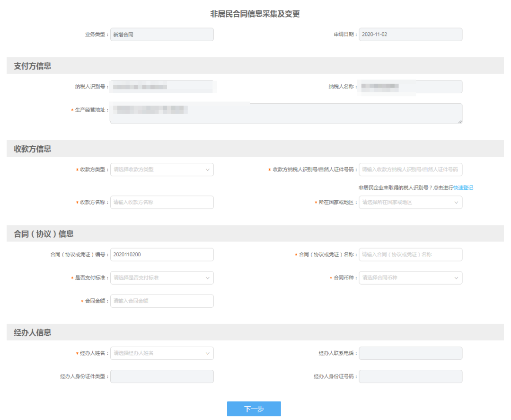Click the 经办人联系电话 field

(x=410, y=353)
